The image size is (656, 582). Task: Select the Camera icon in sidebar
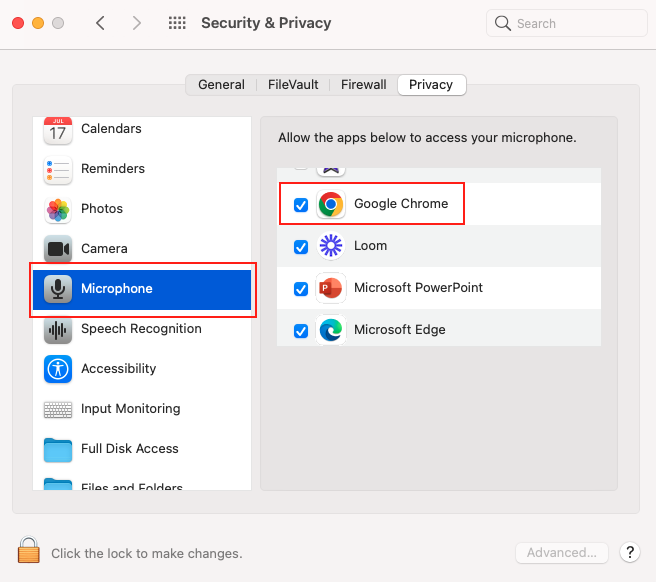58,249
